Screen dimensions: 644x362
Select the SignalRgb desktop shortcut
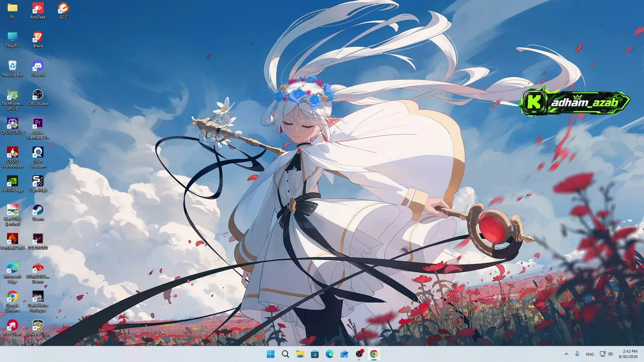point(38,184)
